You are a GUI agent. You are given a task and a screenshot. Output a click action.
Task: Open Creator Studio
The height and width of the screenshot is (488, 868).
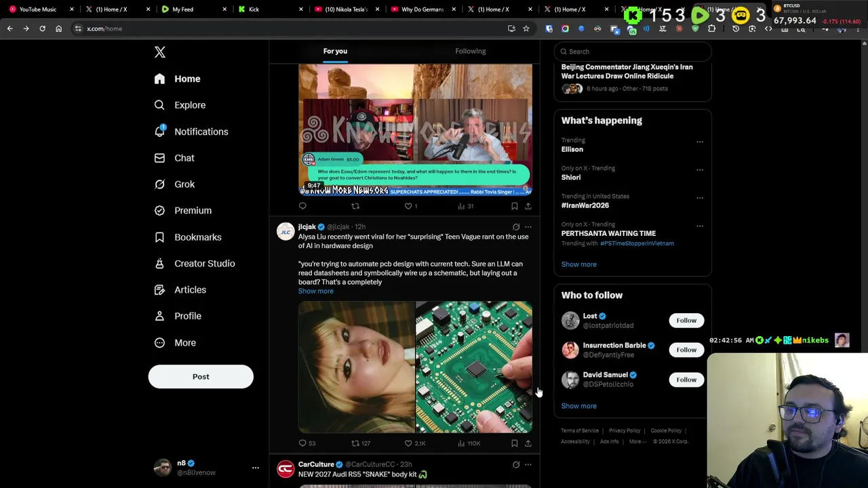click(194, 264)
